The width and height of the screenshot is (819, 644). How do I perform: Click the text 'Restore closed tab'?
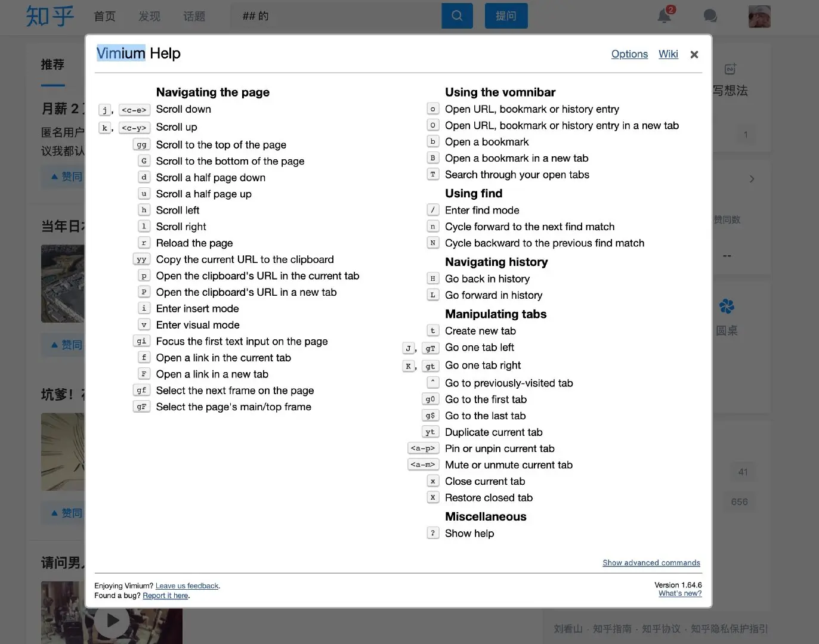click(489, 497)
